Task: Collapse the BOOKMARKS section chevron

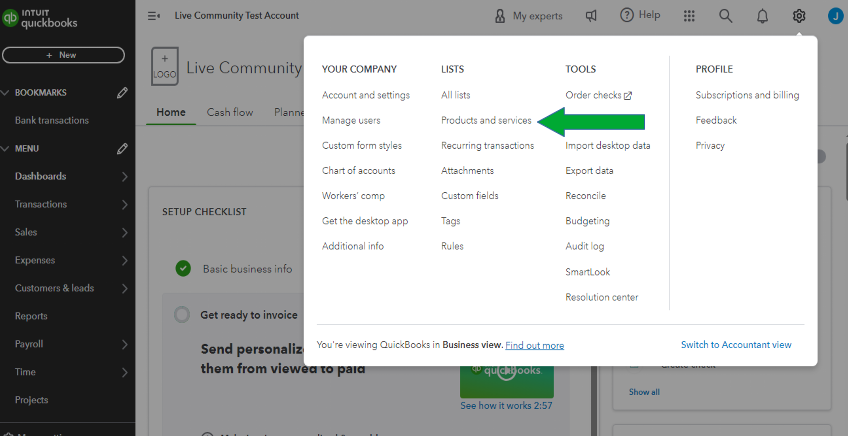Action: [6, 93]
